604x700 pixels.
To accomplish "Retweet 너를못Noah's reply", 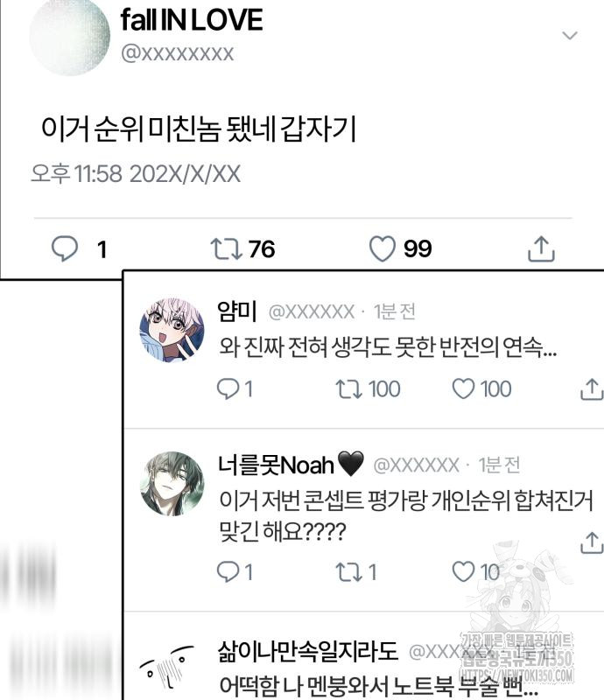I will (x=348, y=572).
